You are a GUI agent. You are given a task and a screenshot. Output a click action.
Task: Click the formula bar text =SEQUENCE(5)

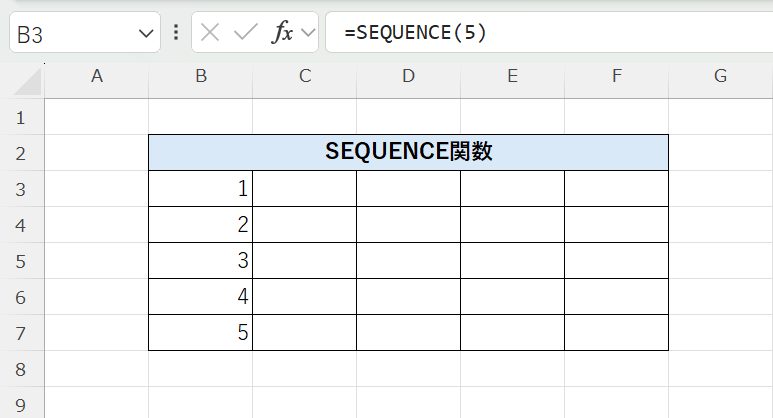tap(415, 33)
